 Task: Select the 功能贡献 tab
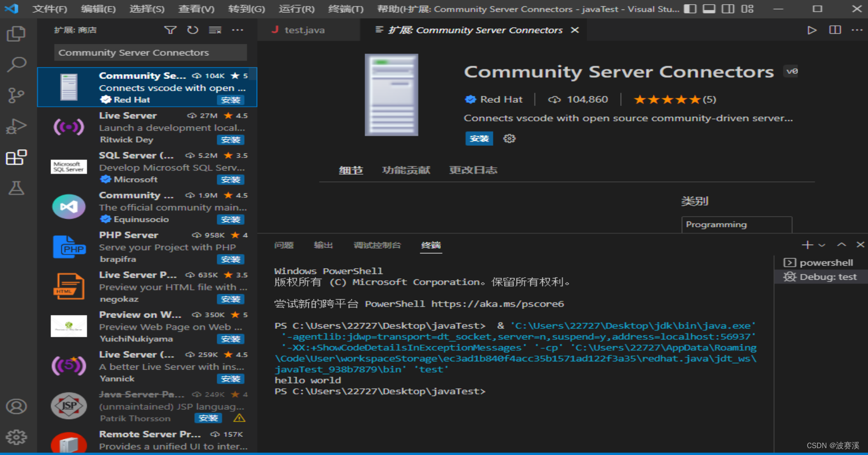[x=406, y=170]
